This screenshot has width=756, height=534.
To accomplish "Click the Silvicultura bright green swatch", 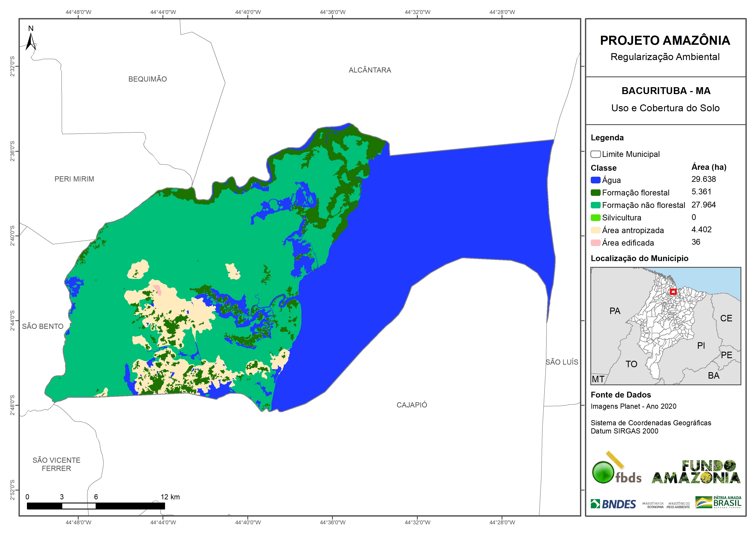I will 595,217.
